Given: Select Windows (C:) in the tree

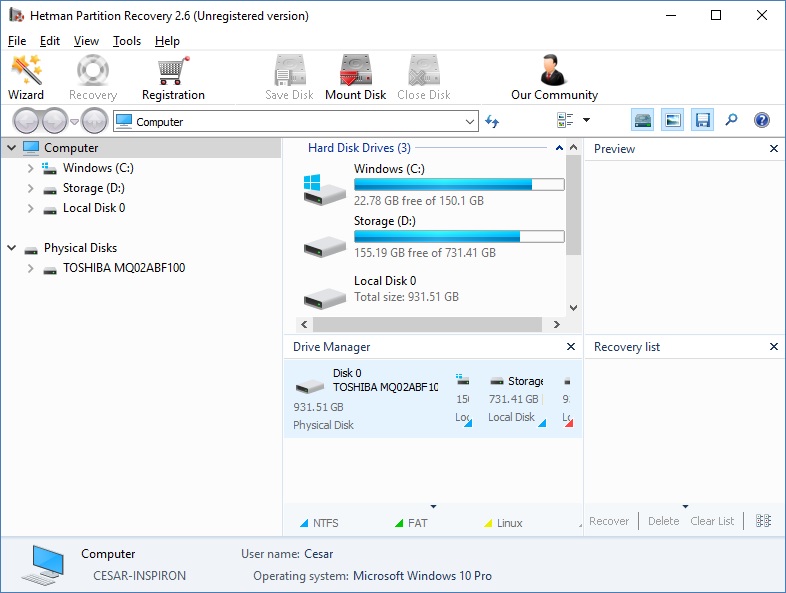Looking at the screenshot, I should pyautogui.click(x=98, y=168).
